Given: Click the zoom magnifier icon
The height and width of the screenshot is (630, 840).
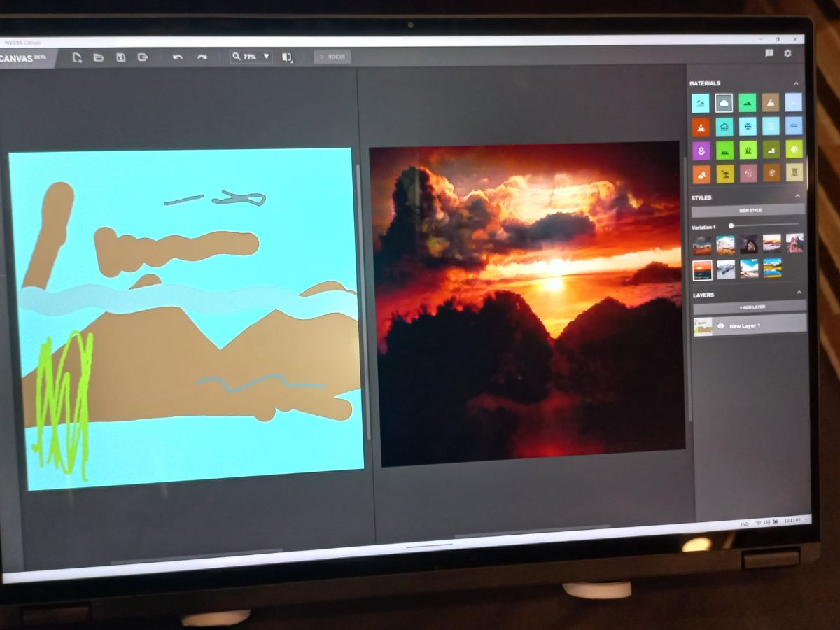Looking at the screenshot, I should click(237, 56).
